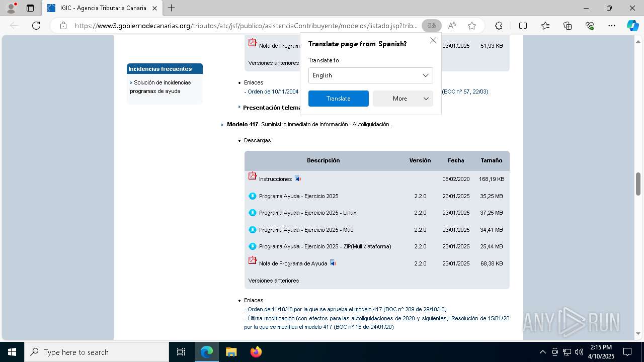Open Instrucciones link in Modelo 417 table
Viewport: 644px width, 362px height.
(275, 179)
